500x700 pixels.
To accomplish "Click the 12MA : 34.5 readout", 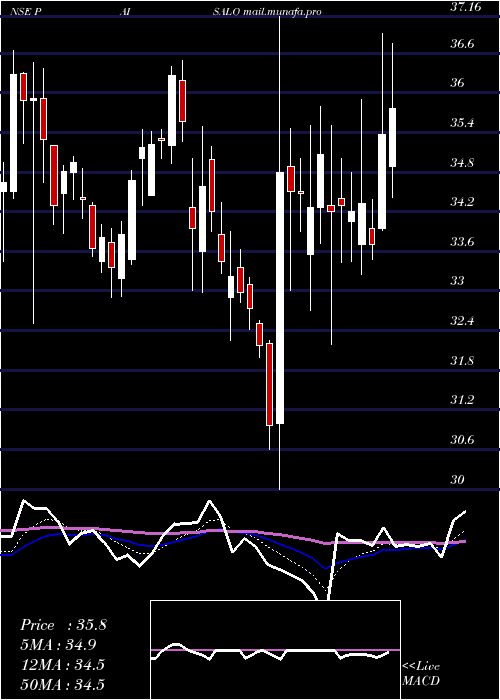I will [63, 665].
